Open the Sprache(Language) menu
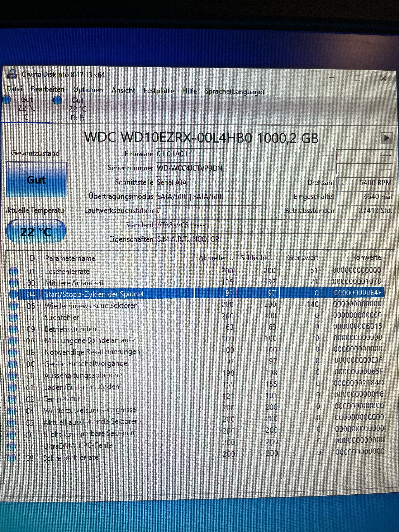Viewport: 399px width, 532px height. [234, 92]
